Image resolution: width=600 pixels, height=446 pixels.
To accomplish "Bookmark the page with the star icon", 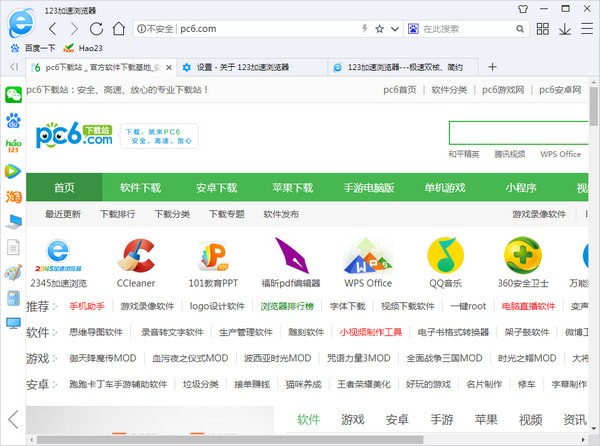I will (x=380, y=29).
